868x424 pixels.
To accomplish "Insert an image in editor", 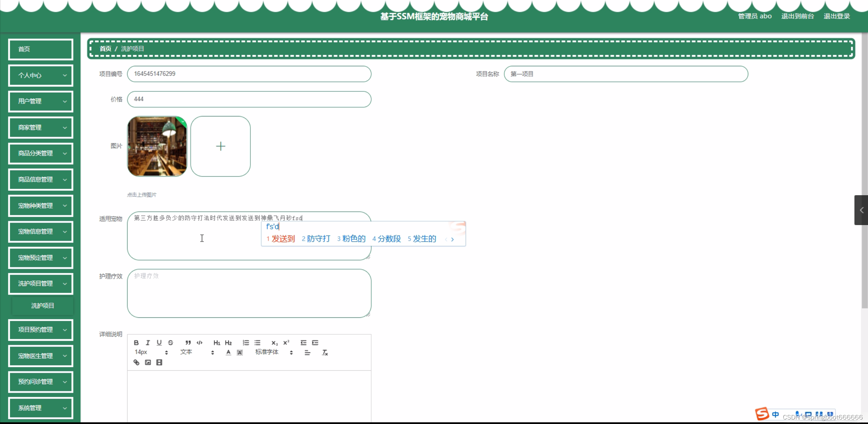I will pyautogui.click(x=148, y=362).
